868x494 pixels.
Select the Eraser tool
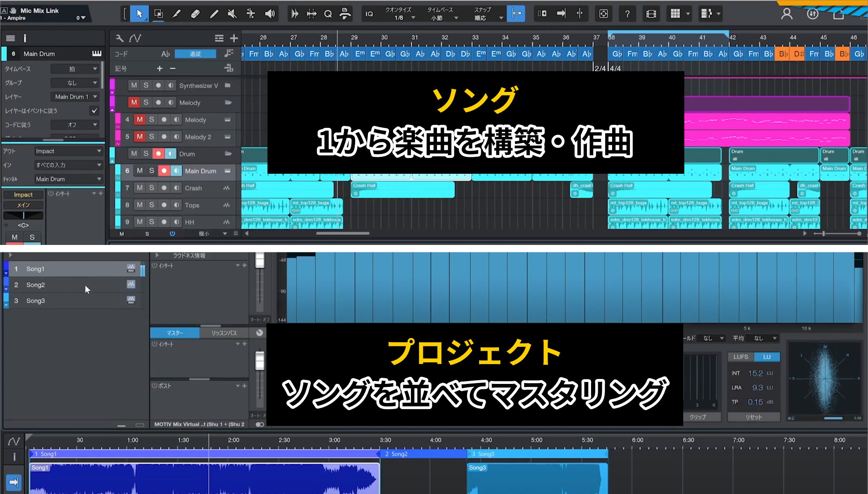[195, 14]
